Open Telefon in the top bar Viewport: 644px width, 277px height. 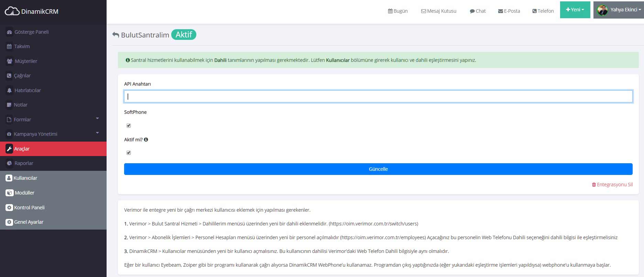(543, 11)
